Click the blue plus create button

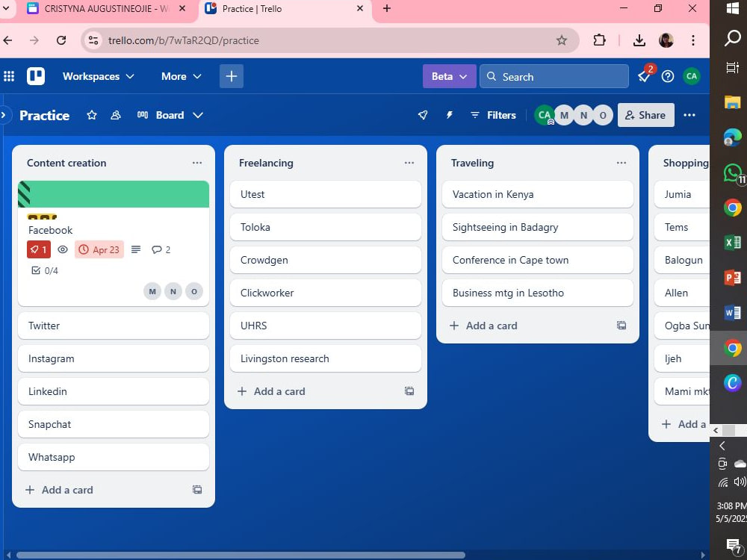tap(232, 76)
